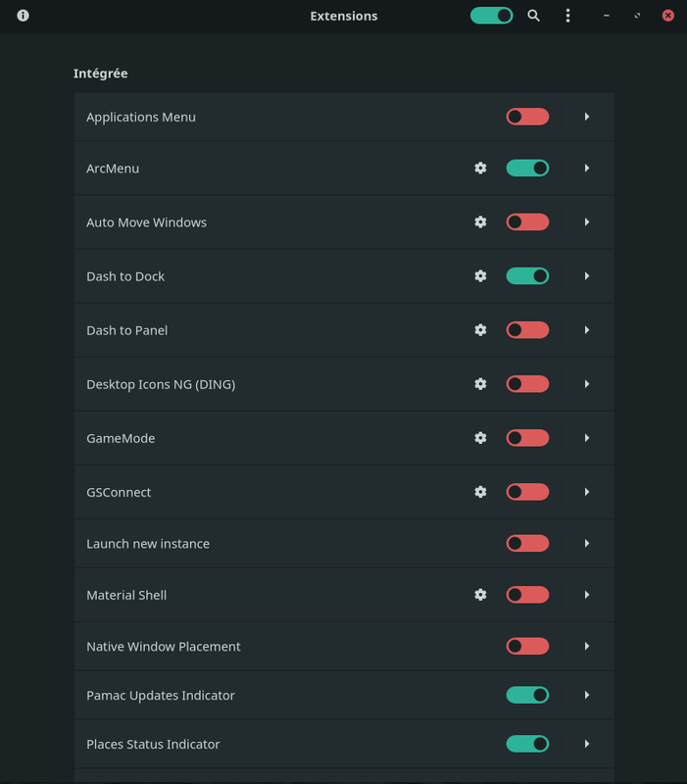Expand the ArcMenu row arrow
687x784 pixels.
pyautogui.click(x=587, y=168)
